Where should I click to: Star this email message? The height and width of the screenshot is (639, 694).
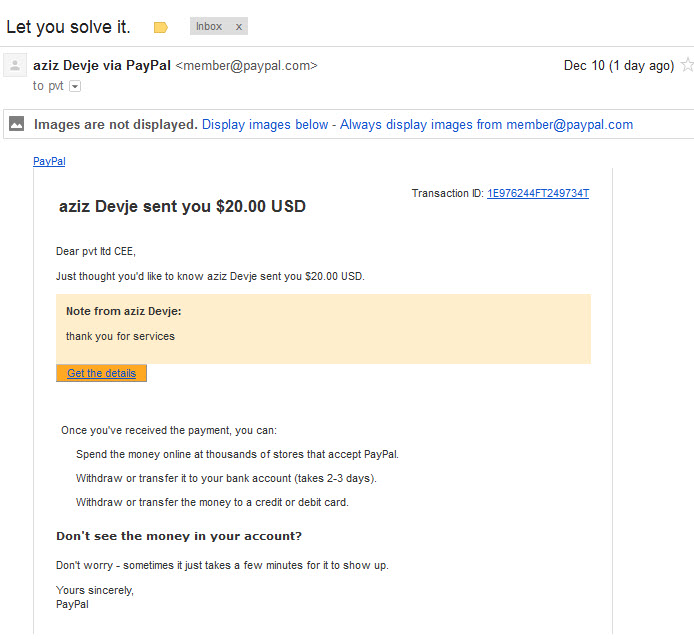point(687,65)
